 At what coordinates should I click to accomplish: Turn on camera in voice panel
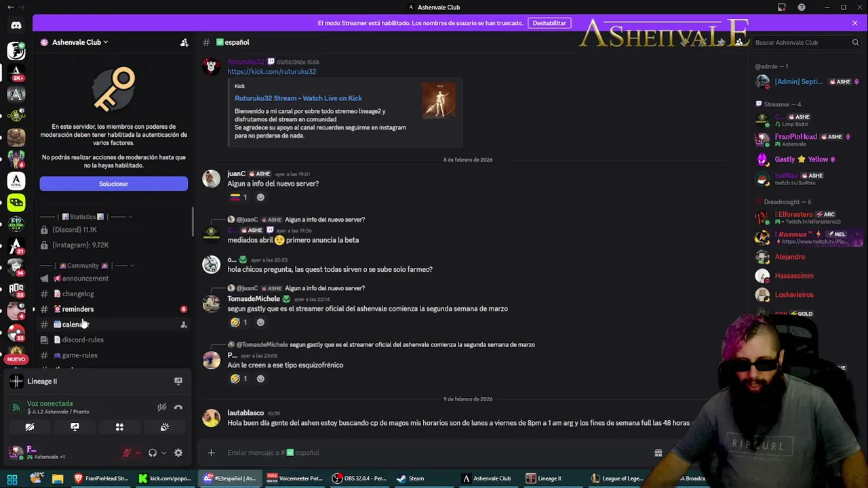click(x=30, y=427)
